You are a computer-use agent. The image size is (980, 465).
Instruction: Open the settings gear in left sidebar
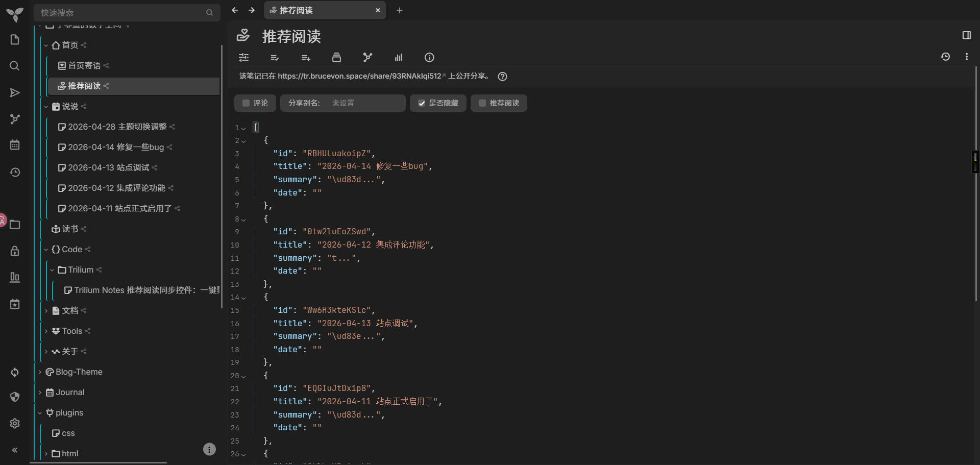pyautogui.click(x=15, y=423)
